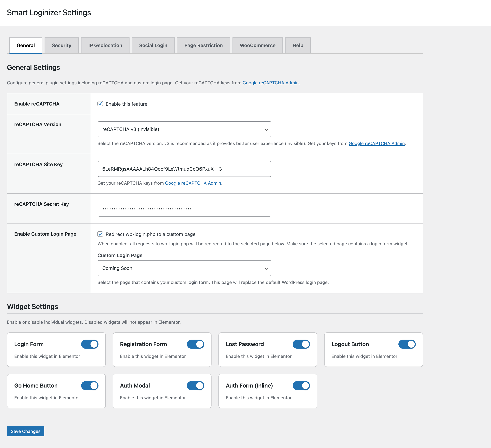Turn off the Registration Form widget
The height and width of the screenshot is (448, 491).
point(195,344)
